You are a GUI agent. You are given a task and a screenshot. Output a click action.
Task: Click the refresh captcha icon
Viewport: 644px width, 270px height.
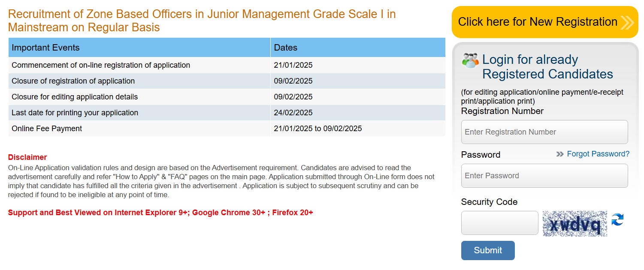[x=617, y=220]
